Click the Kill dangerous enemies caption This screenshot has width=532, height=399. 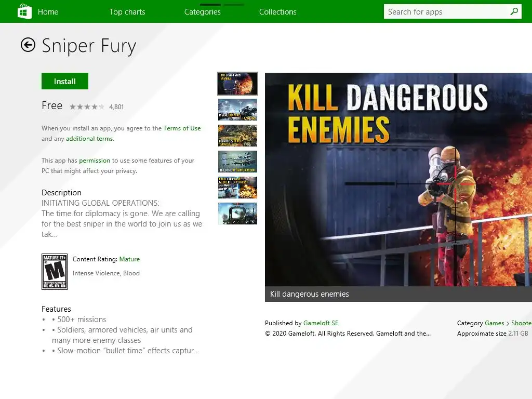click(x=310, y=294)
